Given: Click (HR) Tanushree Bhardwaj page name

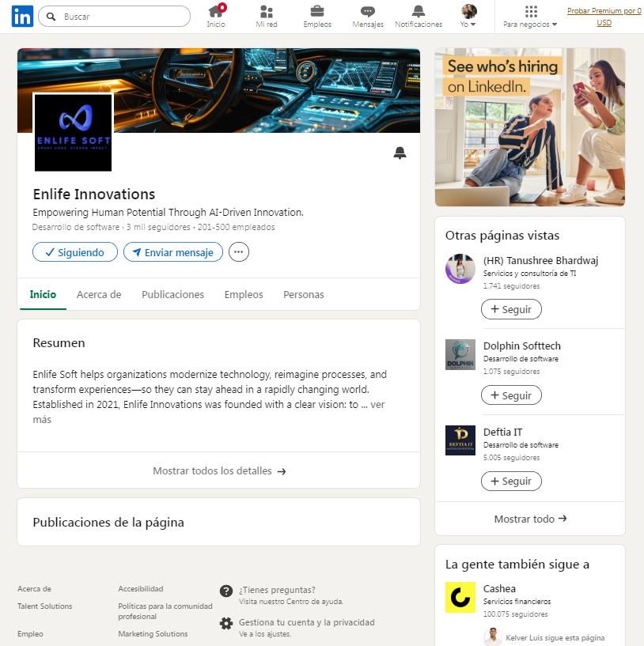Looking at the screenshot, I should point(540,261).
